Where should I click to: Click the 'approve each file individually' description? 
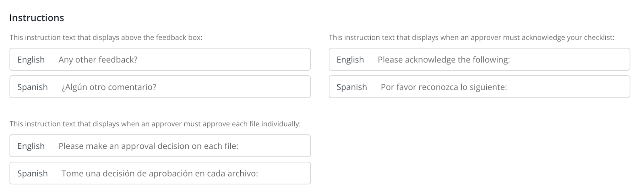point(155,124)
